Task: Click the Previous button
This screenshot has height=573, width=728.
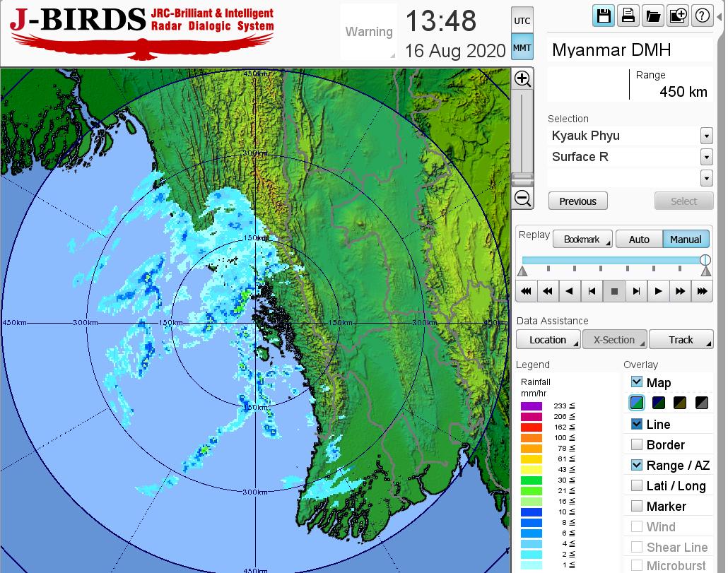Action: pyautogui.click(x=577, y=201)
